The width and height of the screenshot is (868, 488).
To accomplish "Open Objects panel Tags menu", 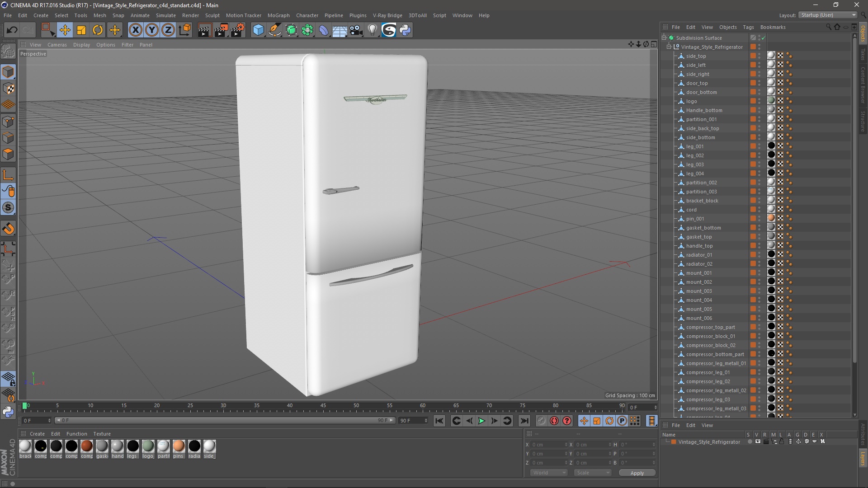I will pyautogui.click(x=748, y=27).
